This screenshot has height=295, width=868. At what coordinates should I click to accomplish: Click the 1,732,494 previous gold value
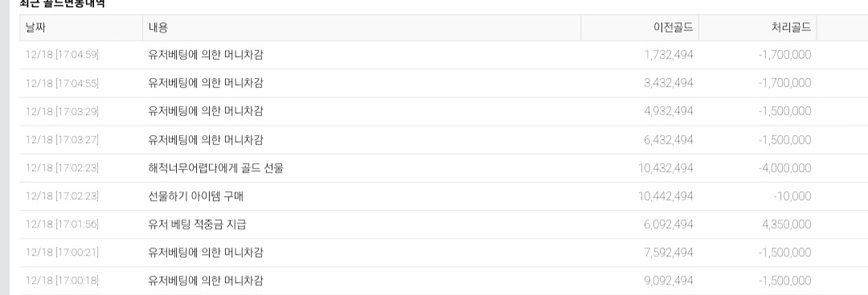click(x=669, y=55)
